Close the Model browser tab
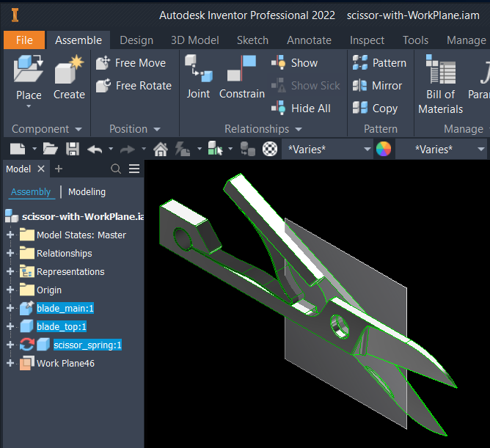 41,169
